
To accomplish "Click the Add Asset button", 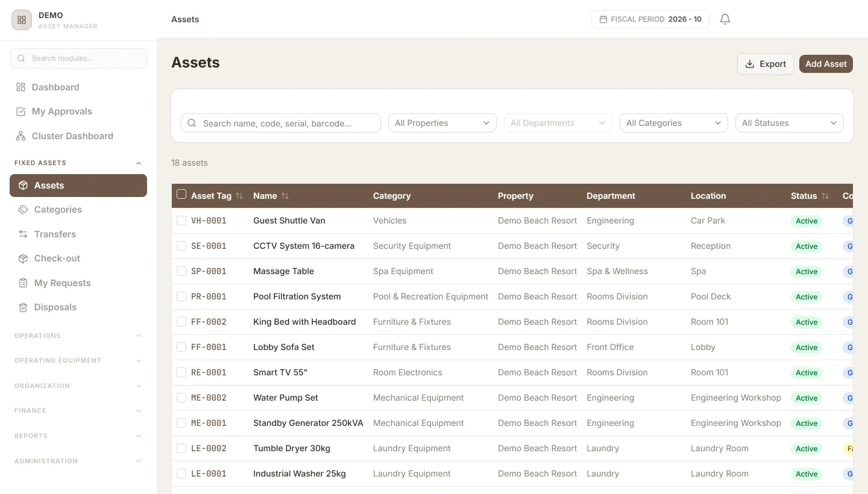I will pos(826,64).
